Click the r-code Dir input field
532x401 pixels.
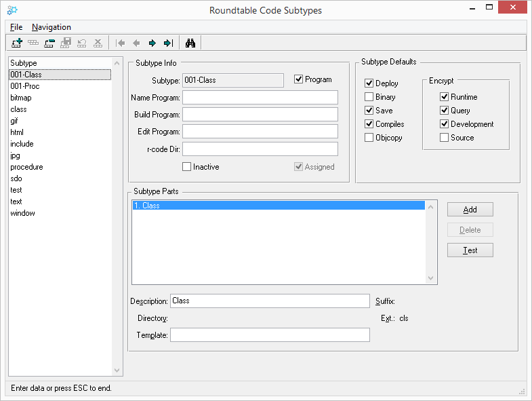tap(260, 149)
